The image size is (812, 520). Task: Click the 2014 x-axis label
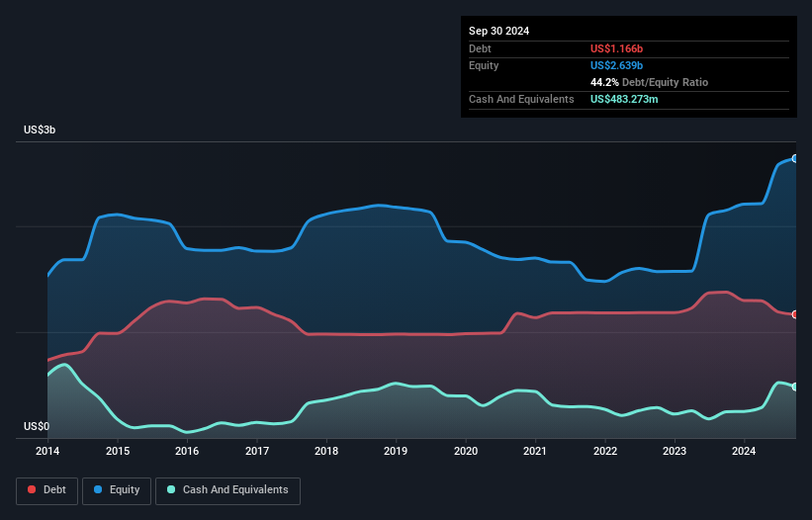(47, 451)
